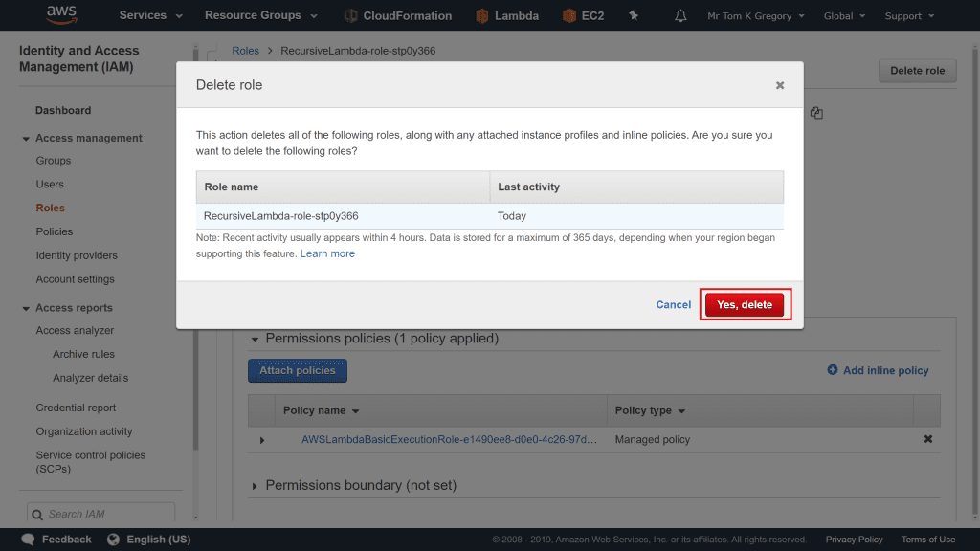This screenshot has width=980, height=551.
Task: Open CloudFormation shortcut in top bar
Action: (x=397, y=16)
